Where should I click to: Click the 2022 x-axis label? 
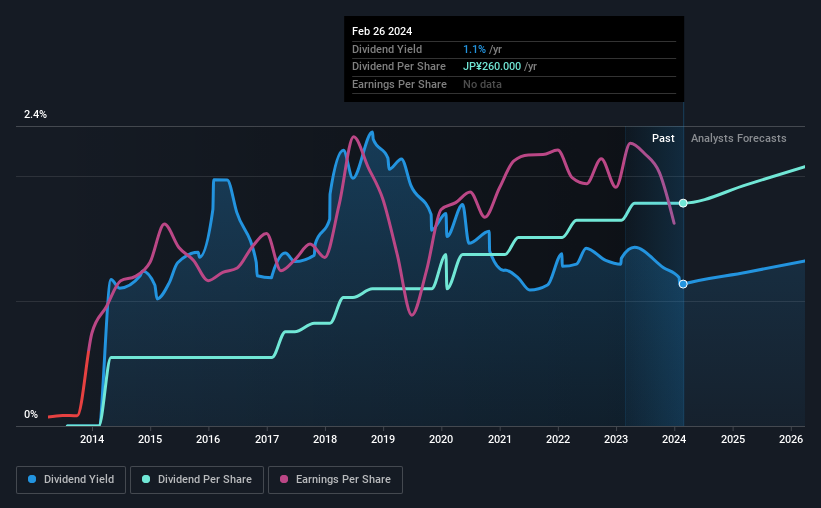(558, 439)
